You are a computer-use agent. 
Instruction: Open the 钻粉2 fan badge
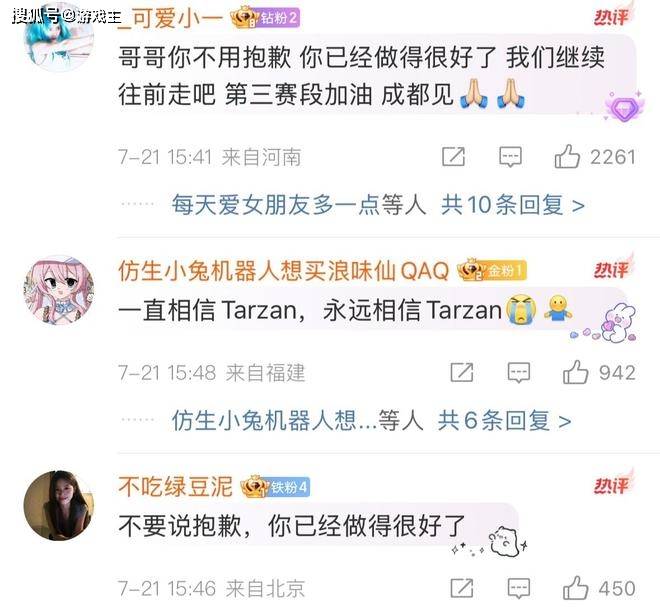[x=265, y=18]
